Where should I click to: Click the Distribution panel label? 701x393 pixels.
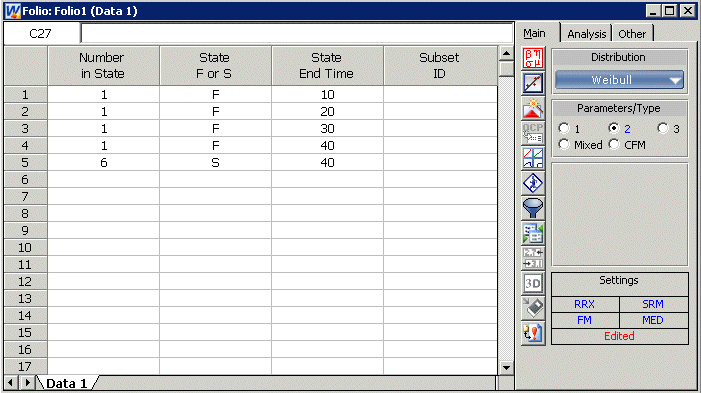pyautogui.click(x=619, y=57)
